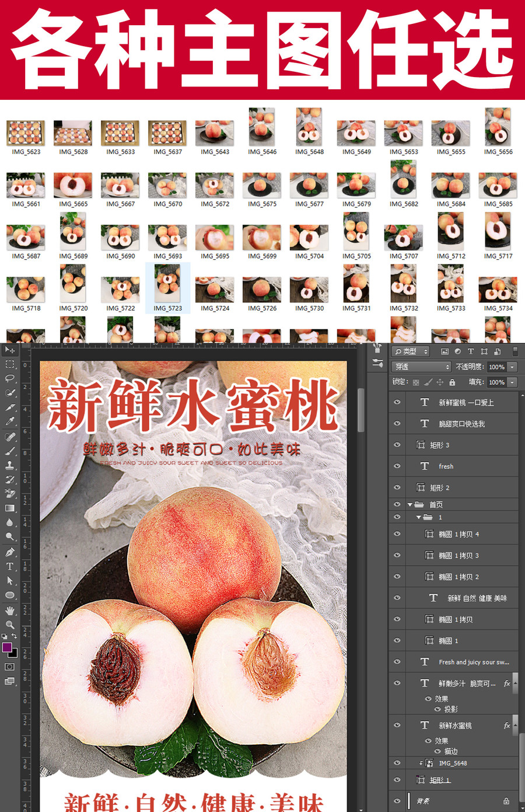Lock image pixels with brush icon
Viewport: 525px width, 812px height.
(x=428, y=382)
